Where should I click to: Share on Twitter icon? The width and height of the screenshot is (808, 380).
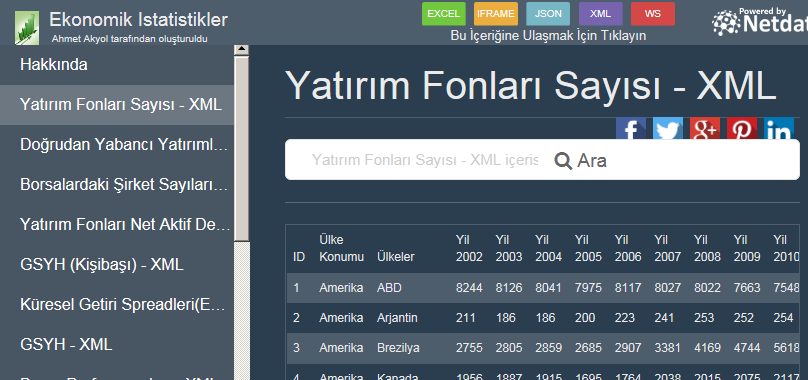coord(668,129)
